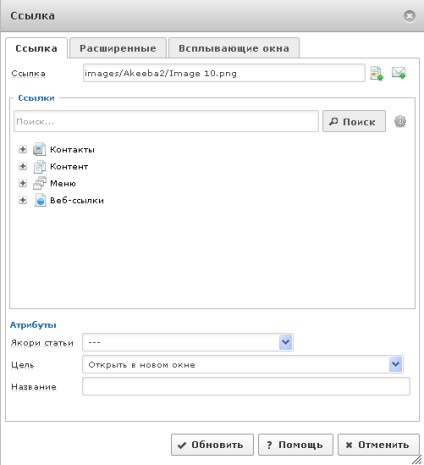Switch to the Всплывающие окна tab

coord(234,48)
